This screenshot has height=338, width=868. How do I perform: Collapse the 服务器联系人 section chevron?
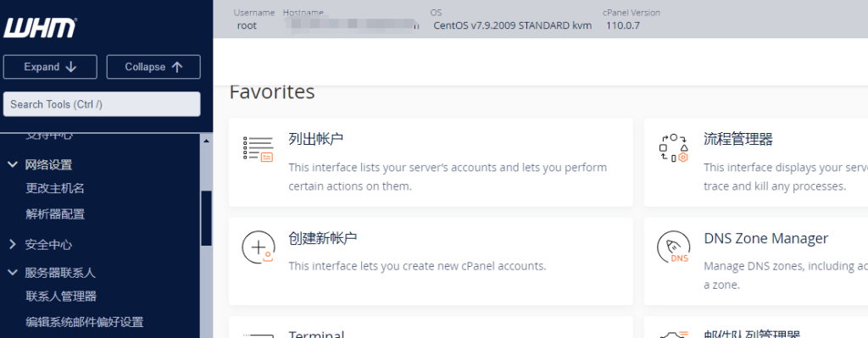coord(12,273)
